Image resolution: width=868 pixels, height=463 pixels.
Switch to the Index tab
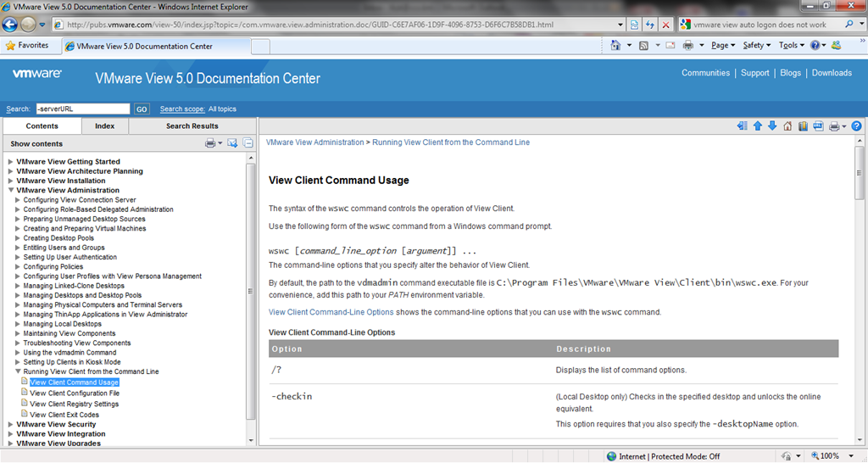click(x=104, y=126)
